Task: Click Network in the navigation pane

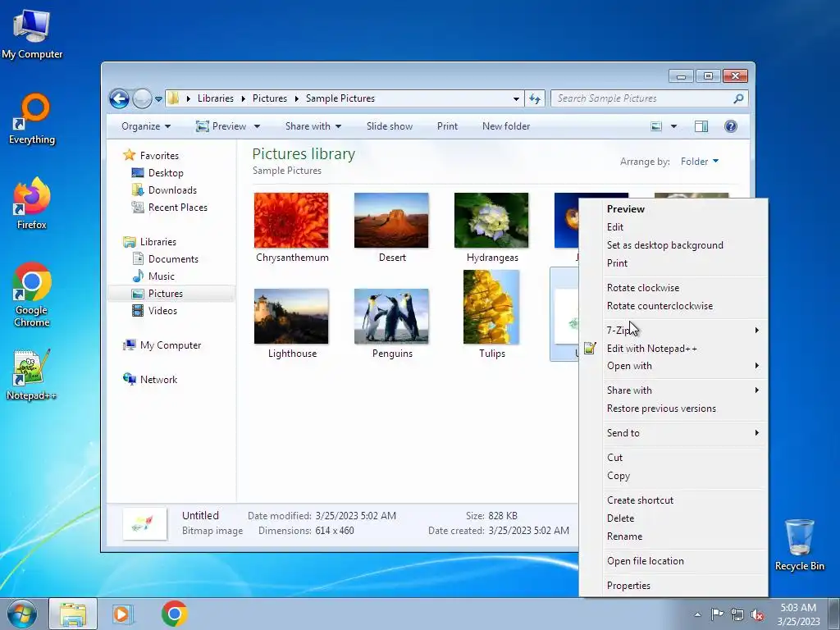Action: pos(151,379)
